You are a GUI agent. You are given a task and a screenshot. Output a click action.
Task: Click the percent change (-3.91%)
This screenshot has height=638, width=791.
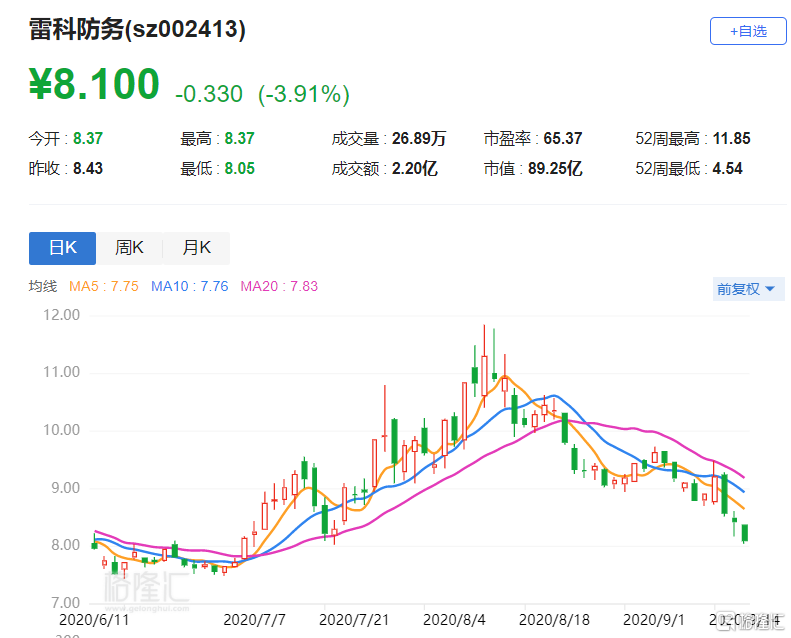(x=304, y=94)
